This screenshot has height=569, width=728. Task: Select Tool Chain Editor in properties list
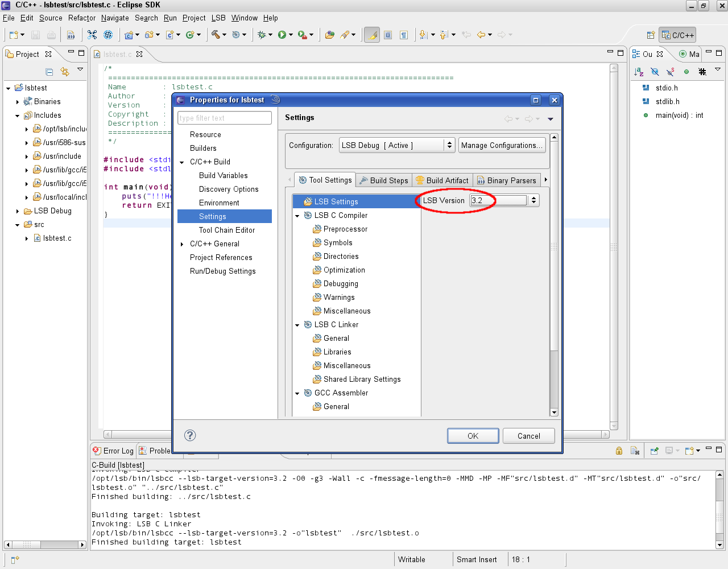pos(227,230)
